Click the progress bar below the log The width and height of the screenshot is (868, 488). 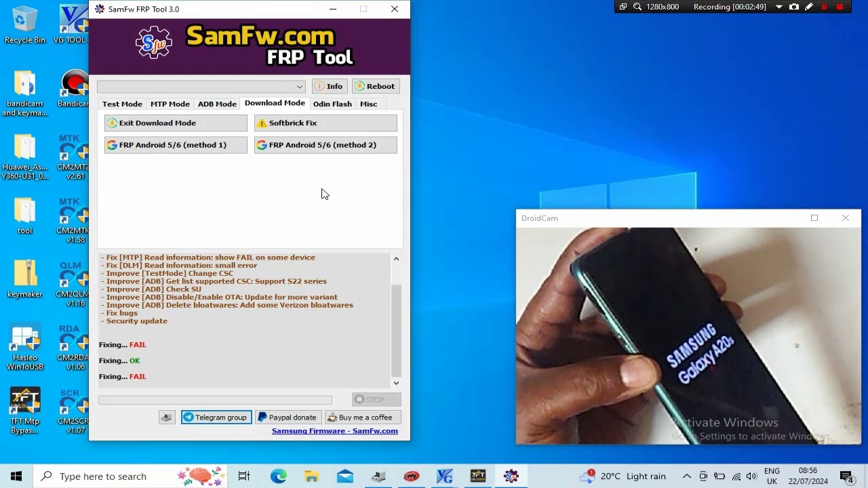[215, 400]
